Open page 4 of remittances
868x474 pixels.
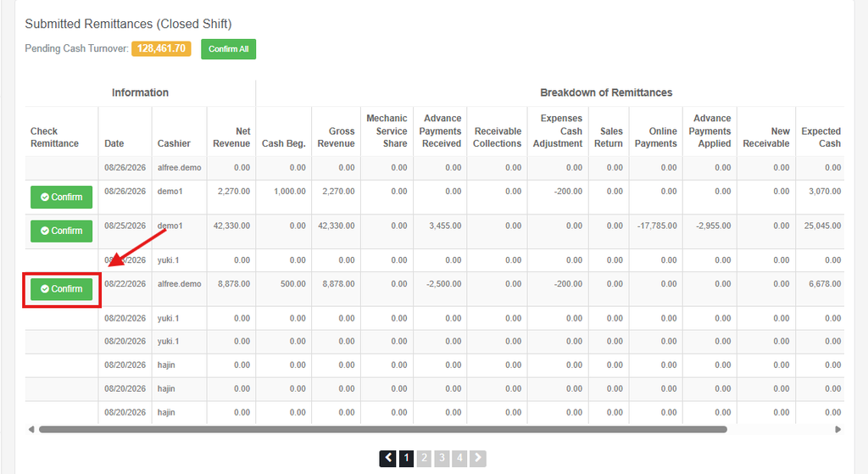tap(459, 458)
